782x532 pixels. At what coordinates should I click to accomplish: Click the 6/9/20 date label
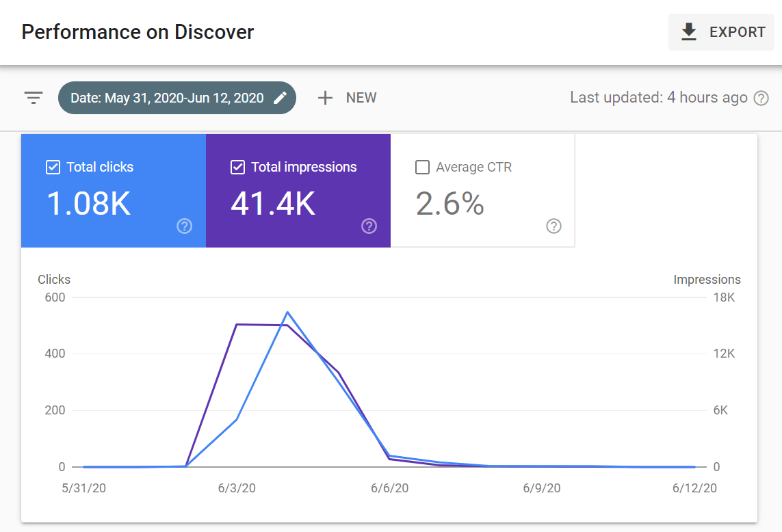pos(542,488)
